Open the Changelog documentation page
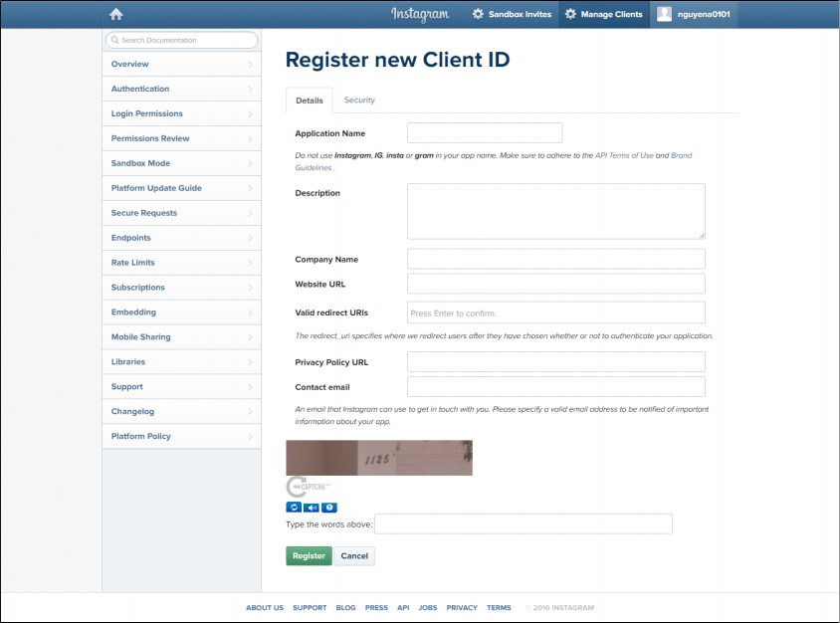This screenshot has width=840, height=623. click(x=181, y=411)
